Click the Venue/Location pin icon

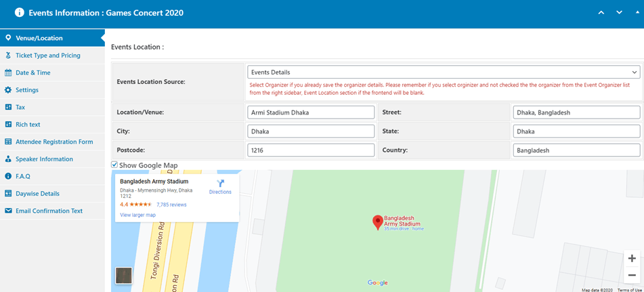point(8,38)
